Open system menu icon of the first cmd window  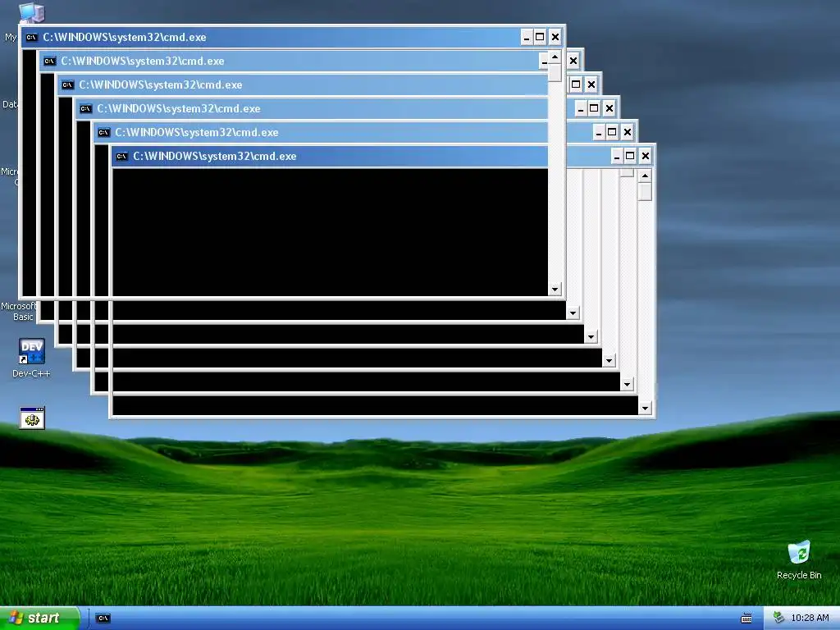coord(32,37)
